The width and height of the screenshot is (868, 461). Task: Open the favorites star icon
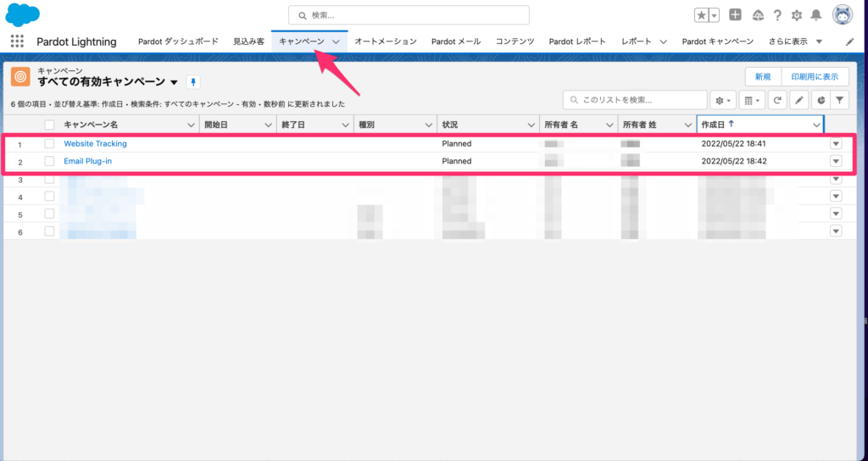pyautogui.click(x=701, y=15)
